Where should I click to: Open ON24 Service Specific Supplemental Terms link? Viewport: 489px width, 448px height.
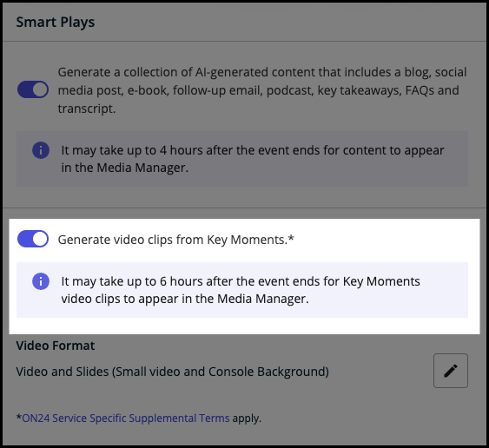(126, 418)
